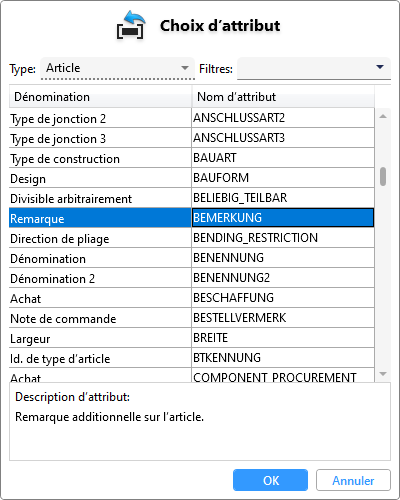This screenshot has height=500, width=400.
Task: Click the attribute choice dialog header icon
Action: coord(131,25)
